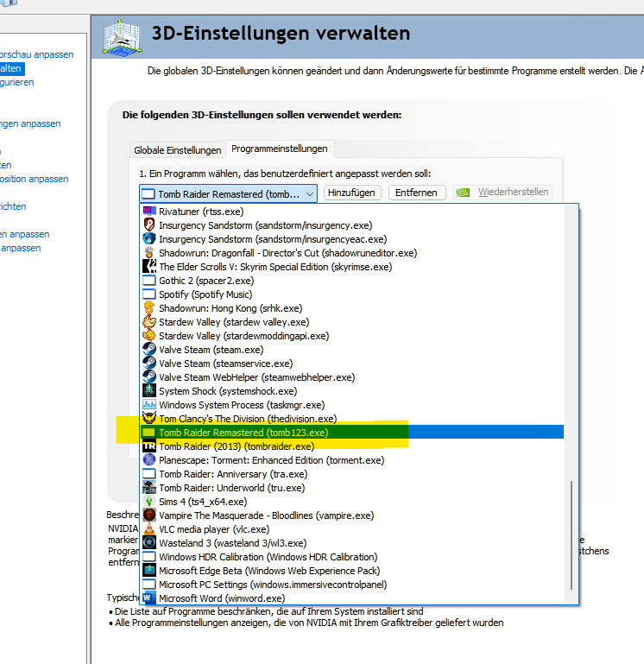Click the Wiederherstellen button

(502, 193)
